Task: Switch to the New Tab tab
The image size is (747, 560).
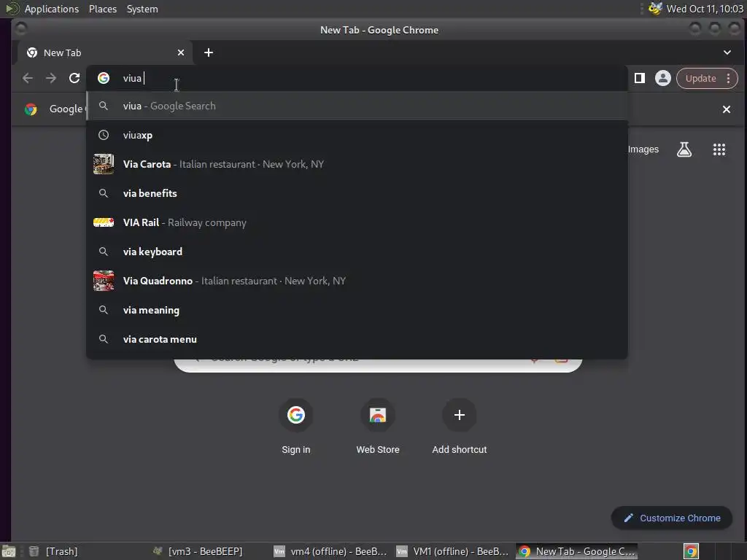Action: [x=105, y=52]
